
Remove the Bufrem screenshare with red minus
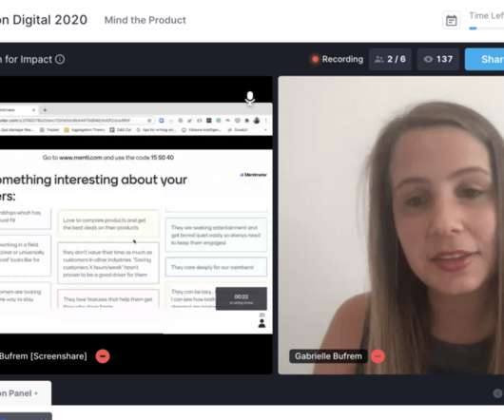pos(103,356)
